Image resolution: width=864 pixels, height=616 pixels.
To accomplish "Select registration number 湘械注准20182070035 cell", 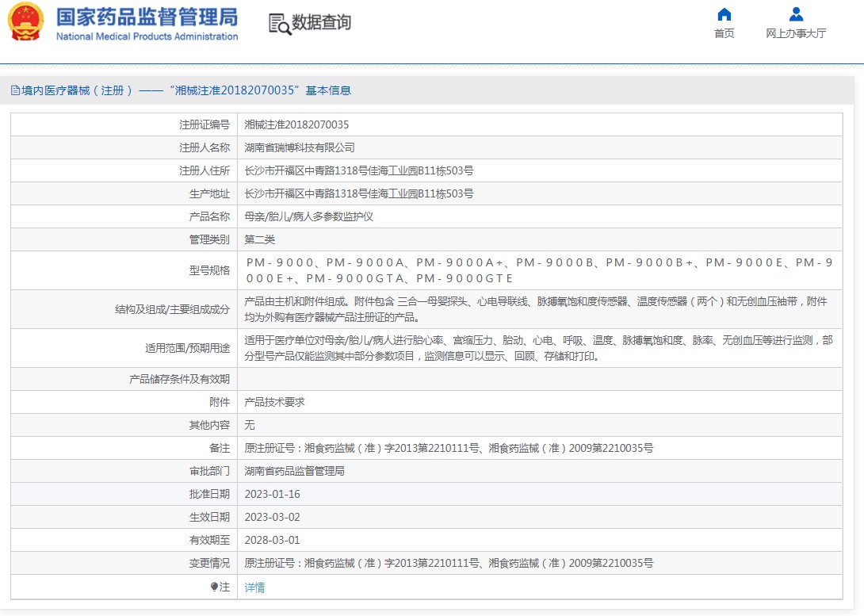I will [x=296, y=124].
